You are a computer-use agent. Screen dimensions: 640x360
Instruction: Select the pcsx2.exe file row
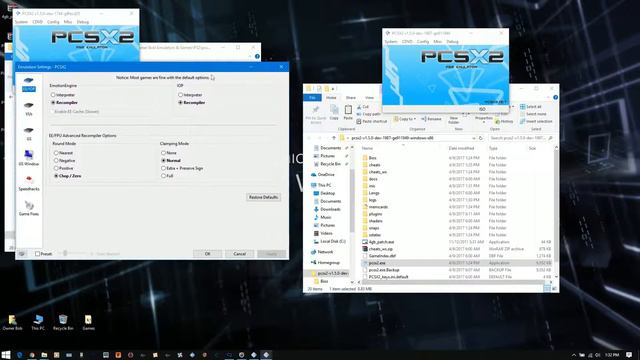click(457, 263)
